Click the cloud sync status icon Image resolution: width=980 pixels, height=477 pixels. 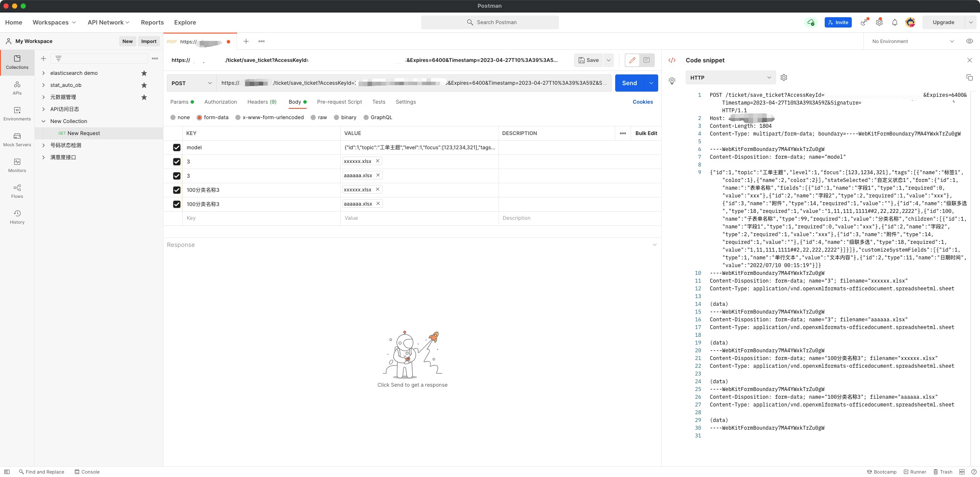tap(811, 22)
